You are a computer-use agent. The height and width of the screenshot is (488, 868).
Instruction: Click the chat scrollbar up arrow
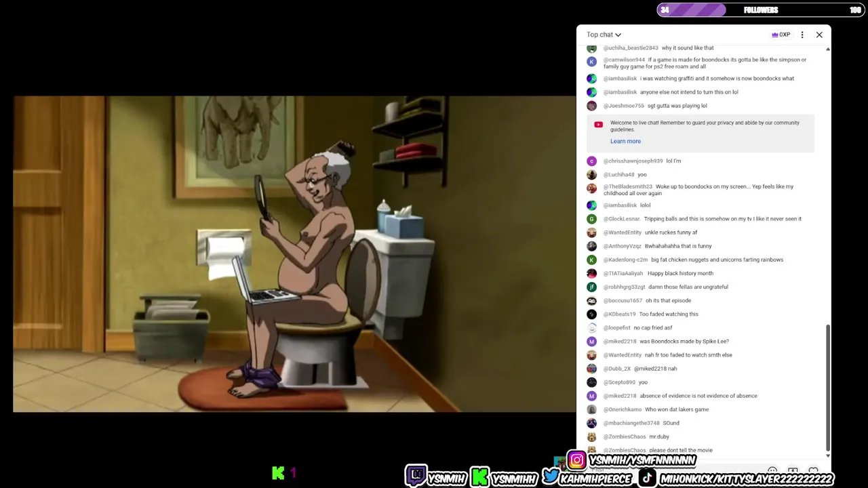coord(828,49)
